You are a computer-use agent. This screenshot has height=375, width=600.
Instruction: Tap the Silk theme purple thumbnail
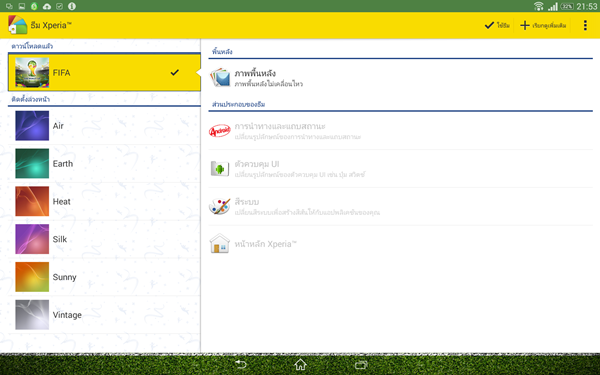point(32,239)
